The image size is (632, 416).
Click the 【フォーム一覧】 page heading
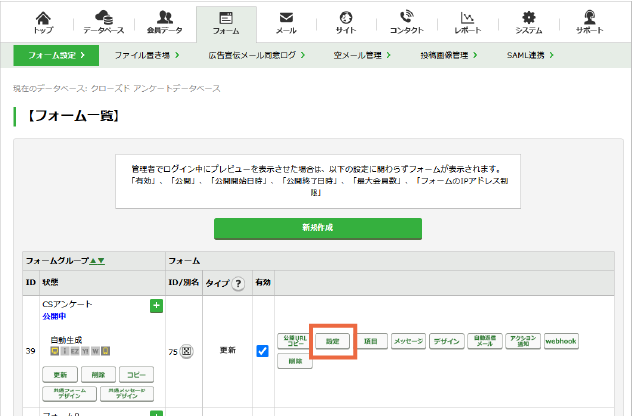click(x=73, y=116)
